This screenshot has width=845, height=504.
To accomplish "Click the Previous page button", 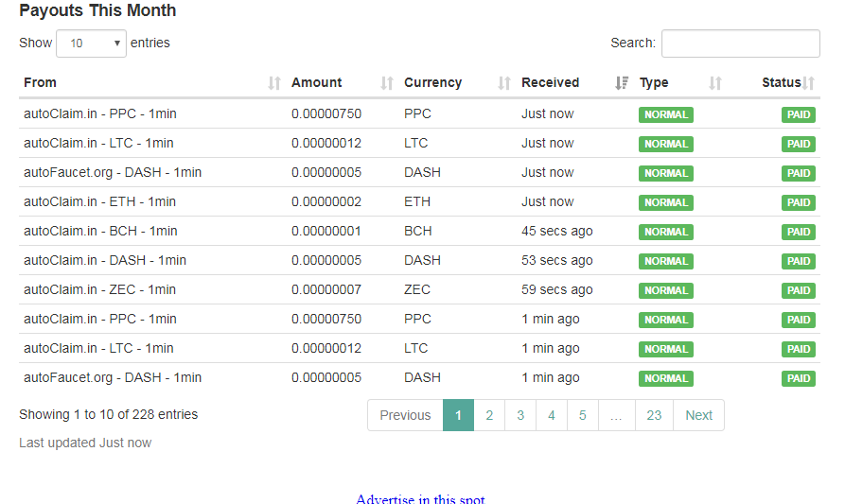I will [x=405, y=415].
